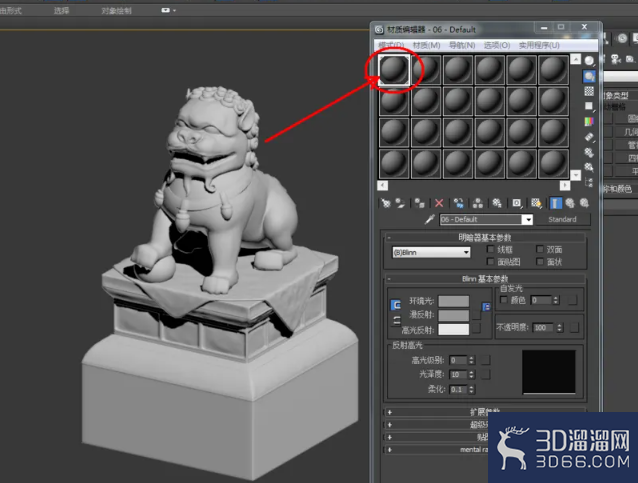Image resolution: width=638 pixels, height=483 pixels.
Task: Pick material from object with eyedropper
Action: click(x=430, y=219)
